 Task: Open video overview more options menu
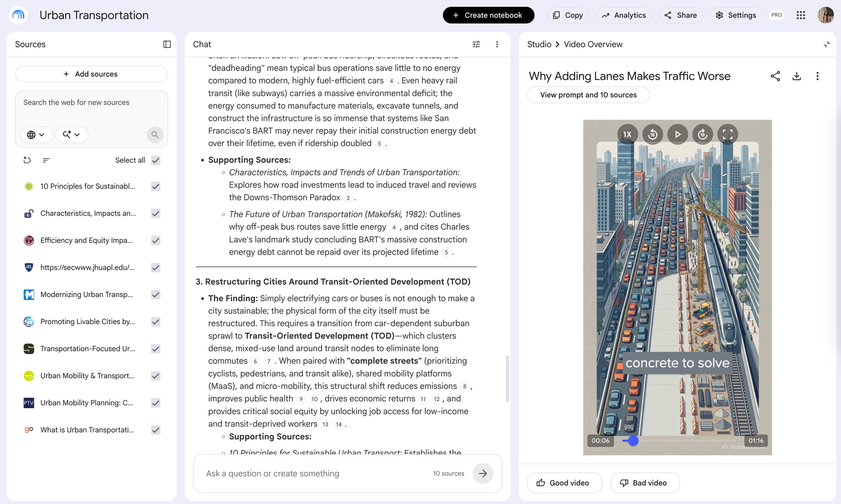coord(817,76)
